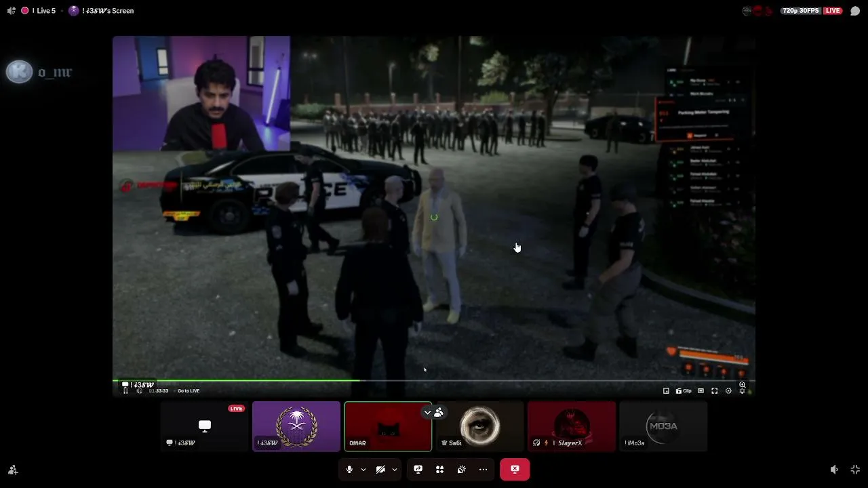Pause the stream playback

point(125,391)
